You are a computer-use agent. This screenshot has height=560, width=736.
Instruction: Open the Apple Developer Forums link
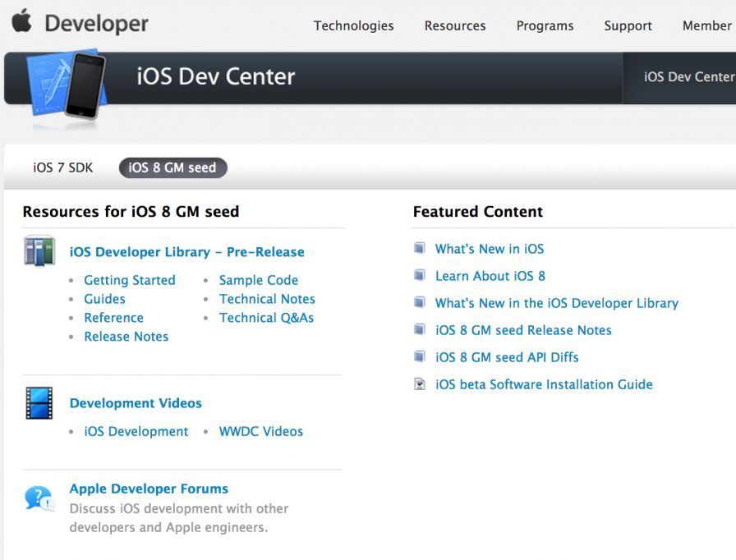(149, 489)
